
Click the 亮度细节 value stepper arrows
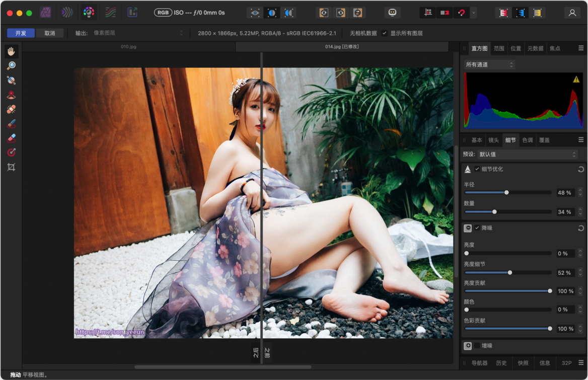coord(580,273)
